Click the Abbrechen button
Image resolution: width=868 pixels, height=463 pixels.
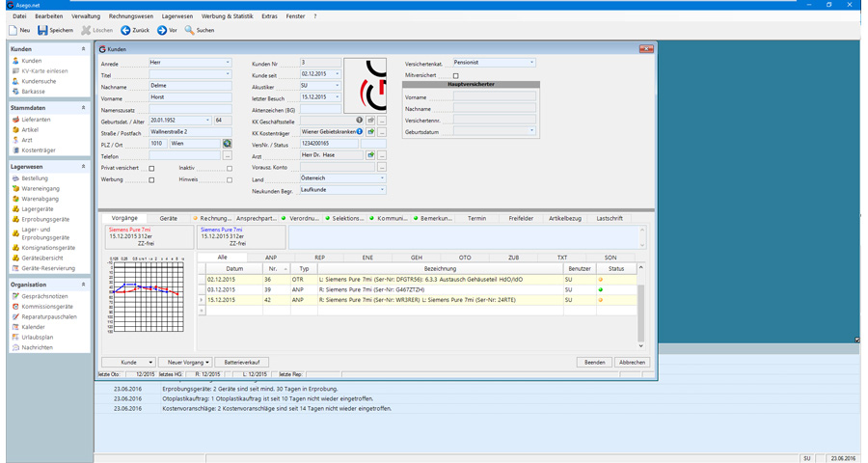[632, 363]
